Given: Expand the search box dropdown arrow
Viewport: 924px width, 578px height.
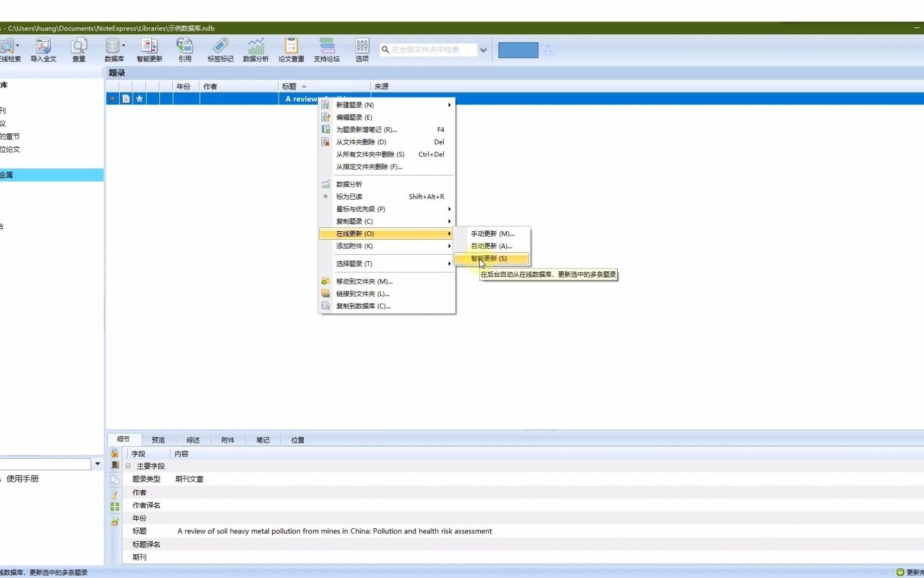Looking at the screenshot, I should coord(483,50).
